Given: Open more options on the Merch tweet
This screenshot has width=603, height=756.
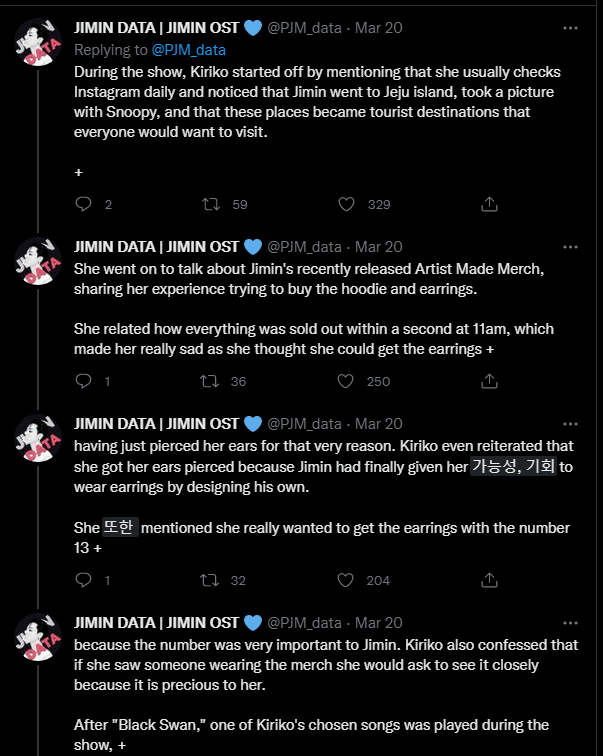Looking at the screenshot, I should coord(570,247).
